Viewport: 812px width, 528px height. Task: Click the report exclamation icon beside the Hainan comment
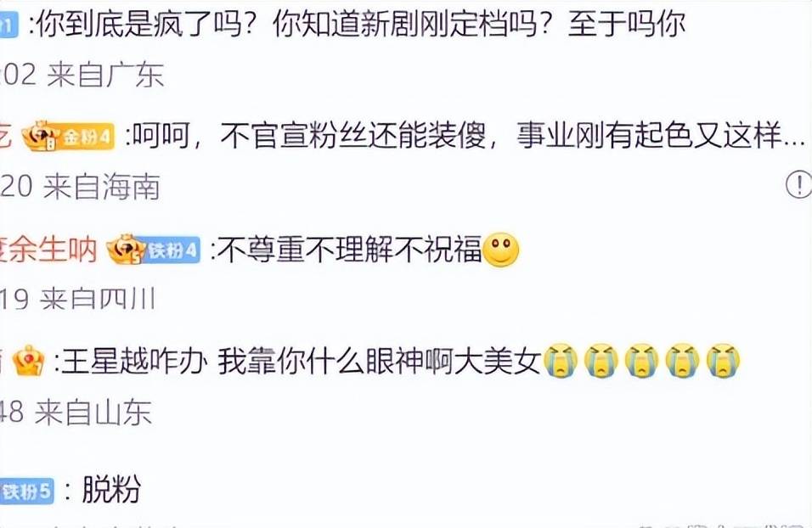799,183
